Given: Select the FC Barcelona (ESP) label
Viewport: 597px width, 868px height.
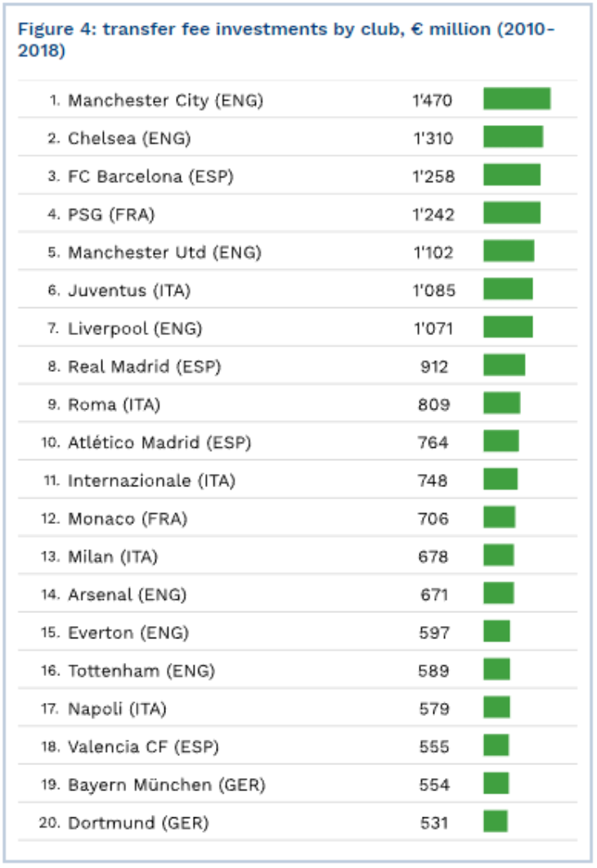Looking at the screenshot, I should pos(150,177).
